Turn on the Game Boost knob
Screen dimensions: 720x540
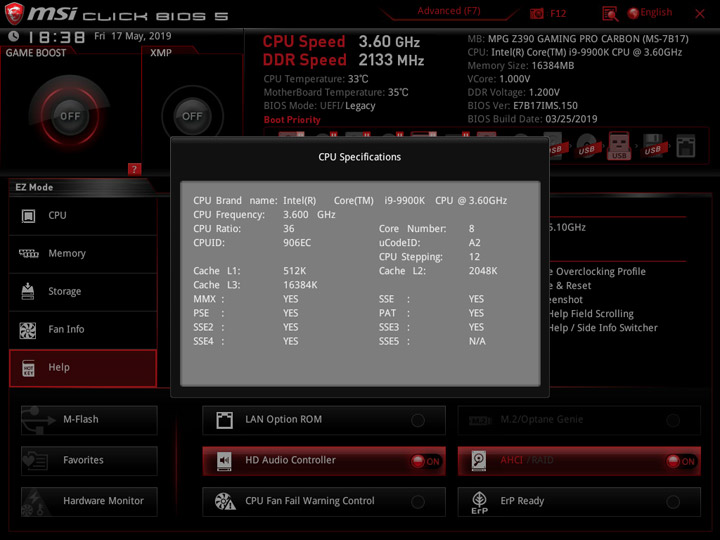[70, 116]
